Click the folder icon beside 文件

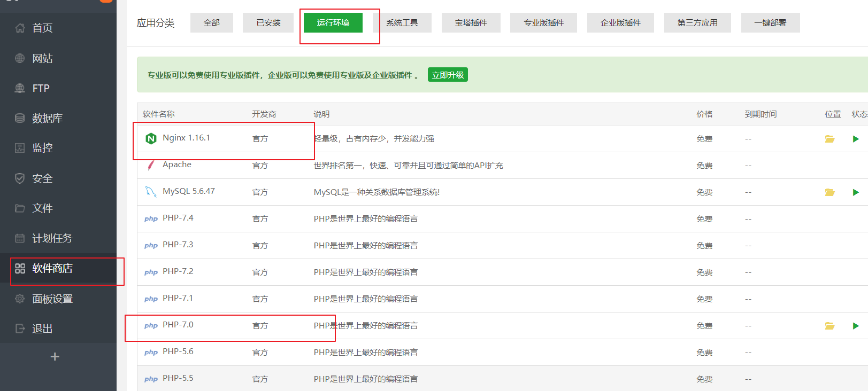point(20,208)
